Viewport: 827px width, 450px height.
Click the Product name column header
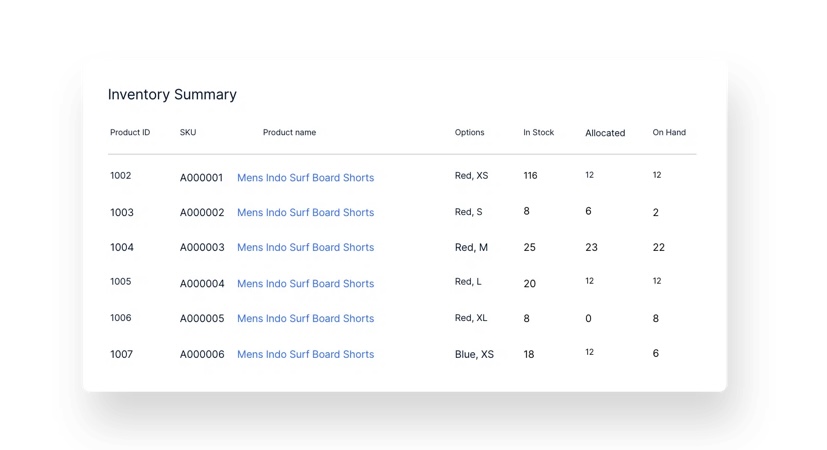click(x=290, y=132)
